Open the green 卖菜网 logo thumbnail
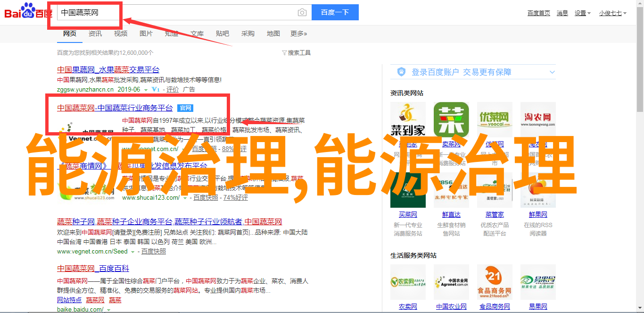The width and height of the screenshot is (644, 313). point(451,120)
